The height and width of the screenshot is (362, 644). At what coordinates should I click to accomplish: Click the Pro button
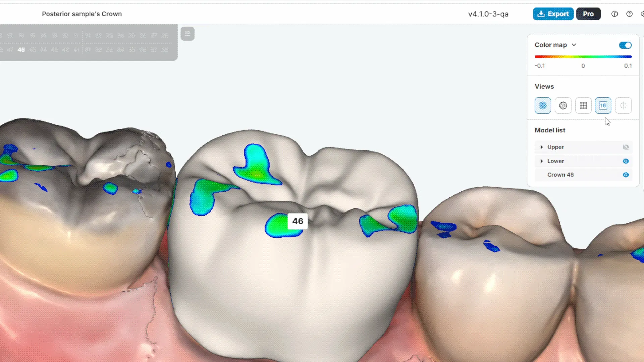coord(588,14)
